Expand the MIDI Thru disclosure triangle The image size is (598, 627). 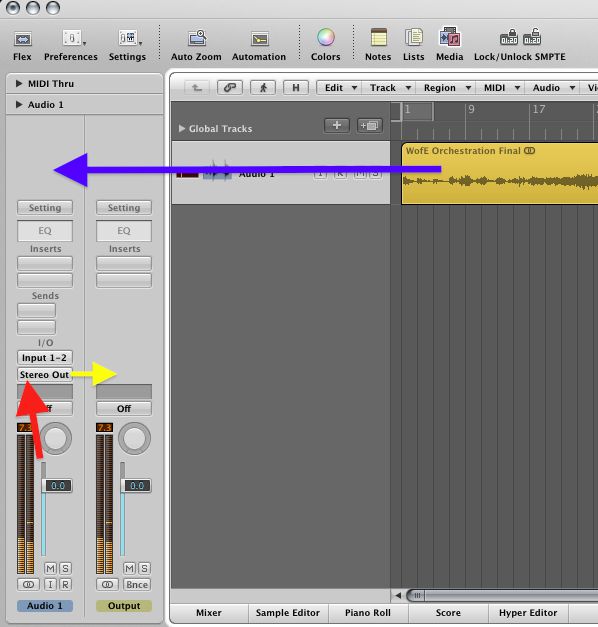(x=19, y=83)
